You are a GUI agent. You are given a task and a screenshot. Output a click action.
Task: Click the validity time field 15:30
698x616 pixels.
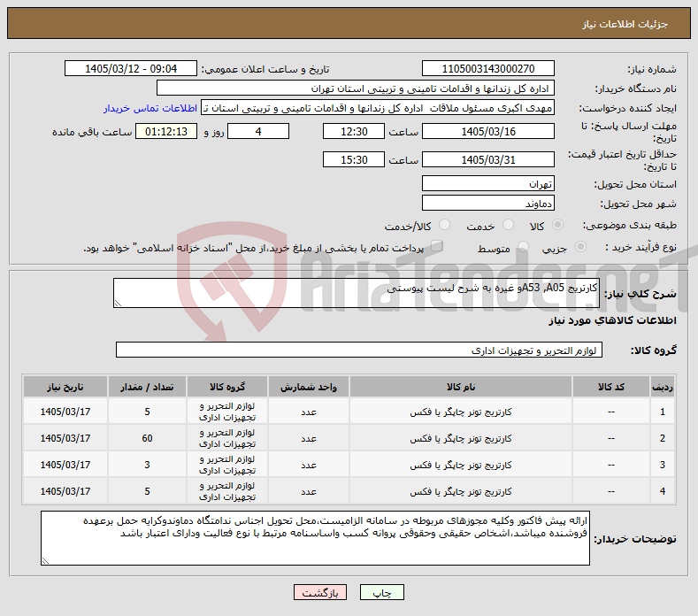tap(354, 159)
